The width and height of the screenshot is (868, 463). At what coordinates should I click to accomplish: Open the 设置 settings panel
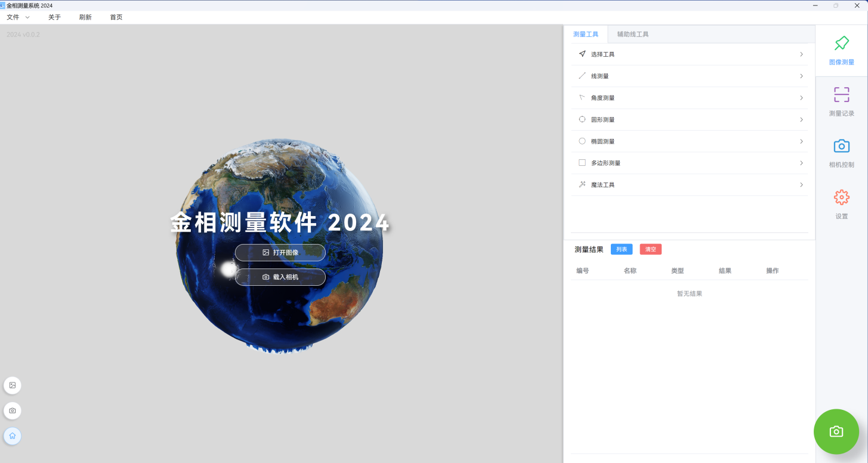pos(841,205)
